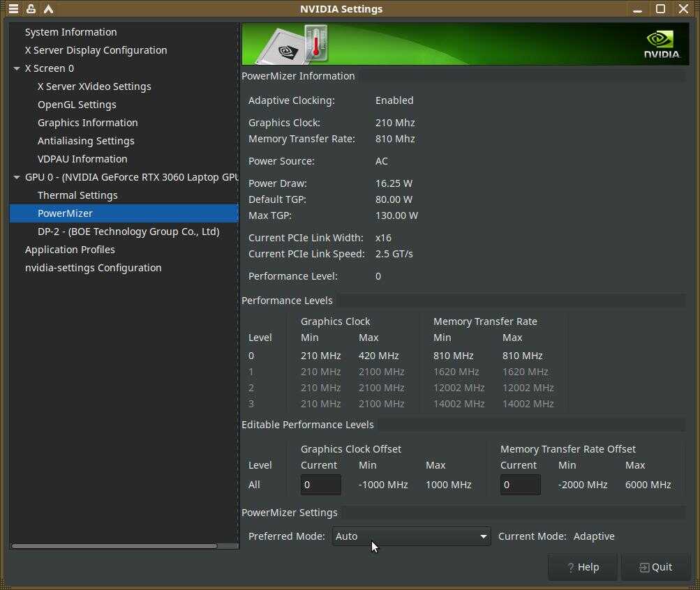Click graphics offset max '1000 MHz'
This screenshot has width=700, height=590.
449,485
